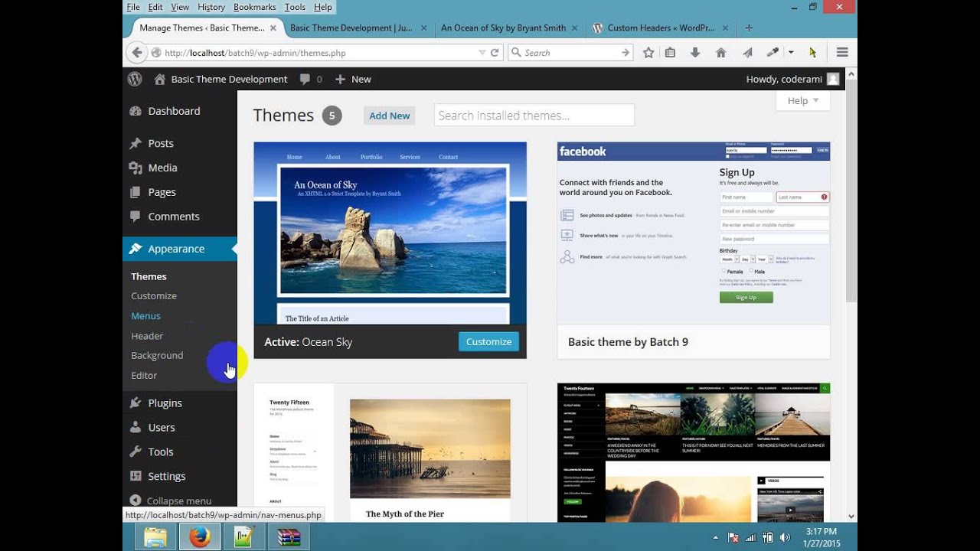
Task: Click the volume speaker tray icon
Action: [784, 537]
